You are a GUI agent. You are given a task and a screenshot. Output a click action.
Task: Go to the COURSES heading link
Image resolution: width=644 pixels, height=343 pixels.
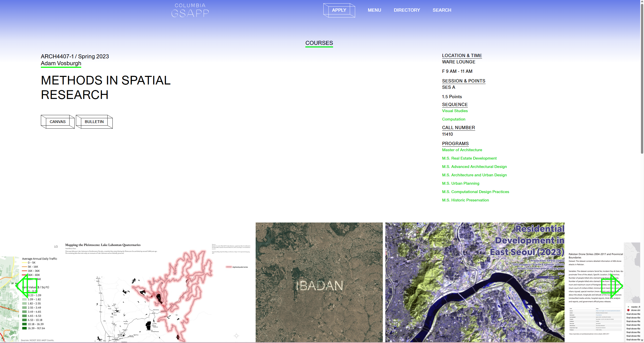click(319, 43)
